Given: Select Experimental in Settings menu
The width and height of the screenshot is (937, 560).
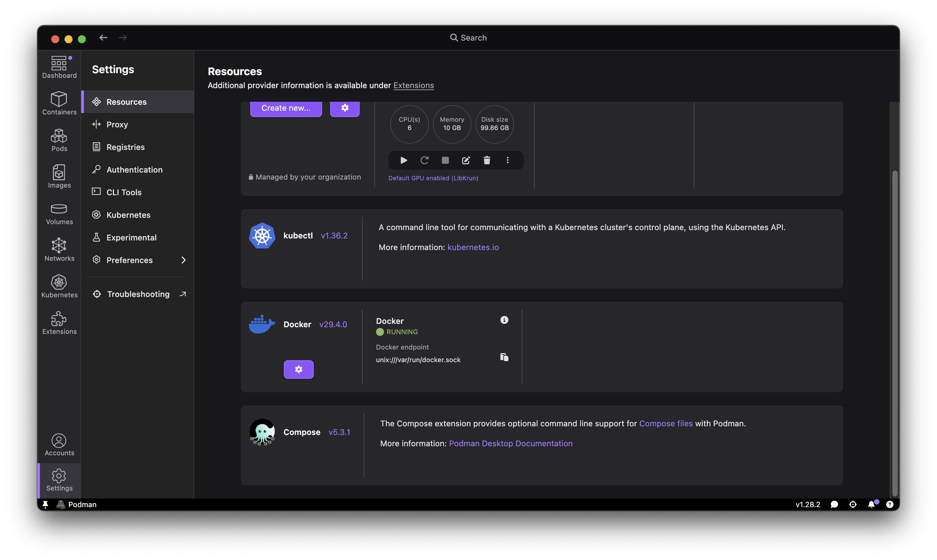Looking at the screenshot, I should tap(138, 238).
